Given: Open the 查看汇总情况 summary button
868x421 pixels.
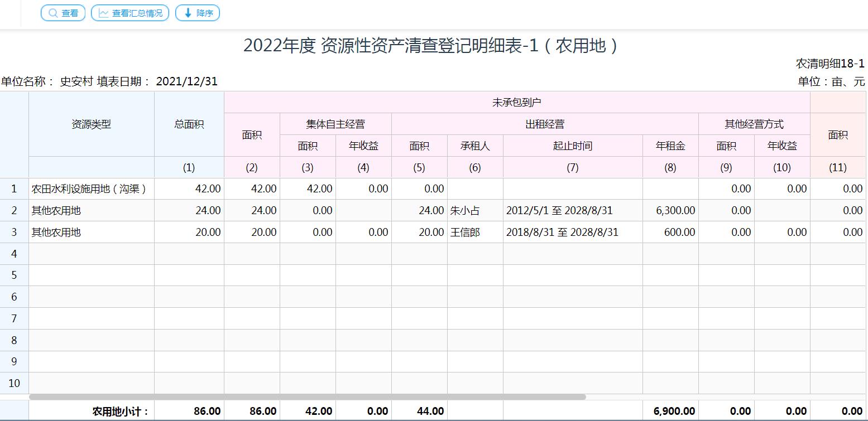Looking at the screenshot, I should coord(130,13).
